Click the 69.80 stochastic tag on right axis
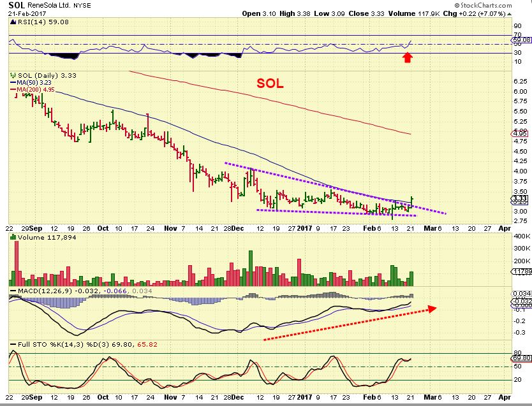The width and height of the screenshot is (532, 406). tap(522, 358)
